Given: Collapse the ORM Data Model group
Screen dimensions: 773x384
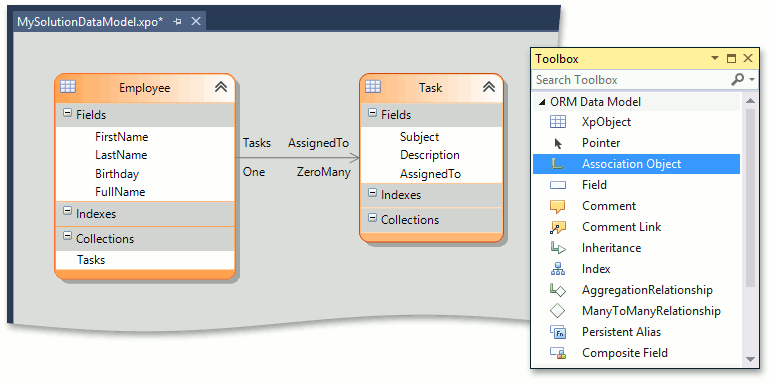Looking at the screenshot, I should [x=542, y=103].
